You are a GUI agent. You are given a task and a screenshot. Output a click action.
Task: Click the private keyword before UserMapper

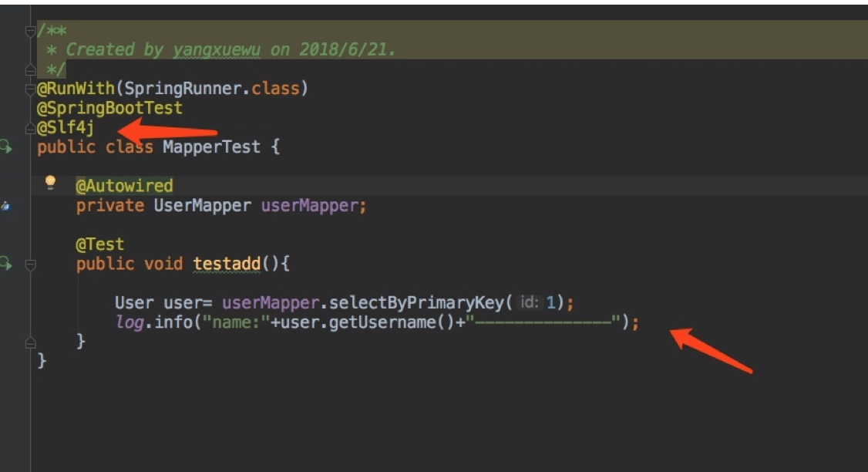coord(110,206)
